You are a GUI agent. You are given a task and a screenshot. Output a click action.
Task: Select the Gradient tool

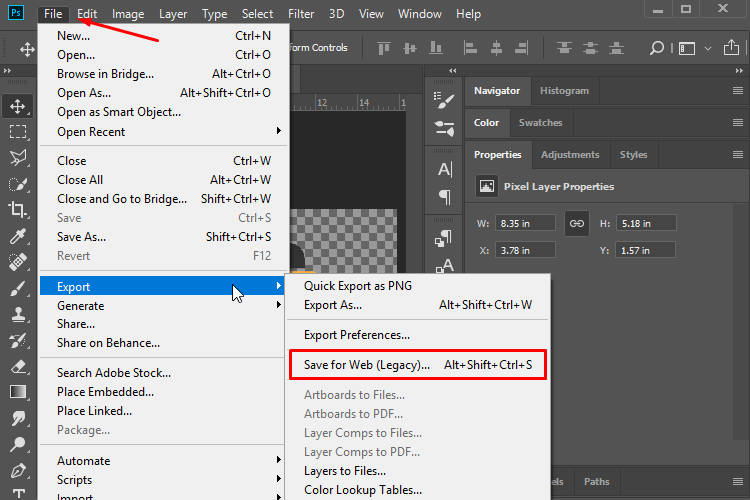(18, 392)
